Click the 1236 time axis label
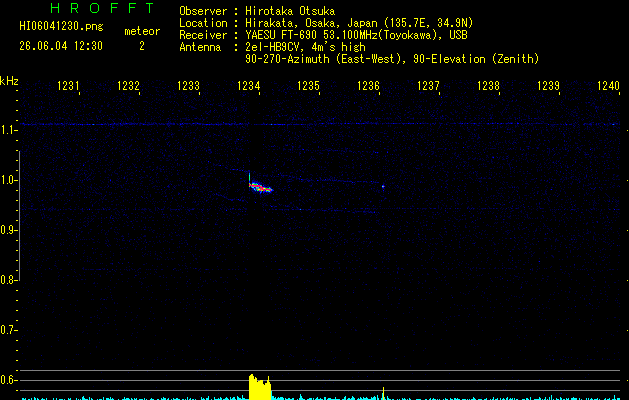This screenshot has width=629, height=400. (368, 85)
